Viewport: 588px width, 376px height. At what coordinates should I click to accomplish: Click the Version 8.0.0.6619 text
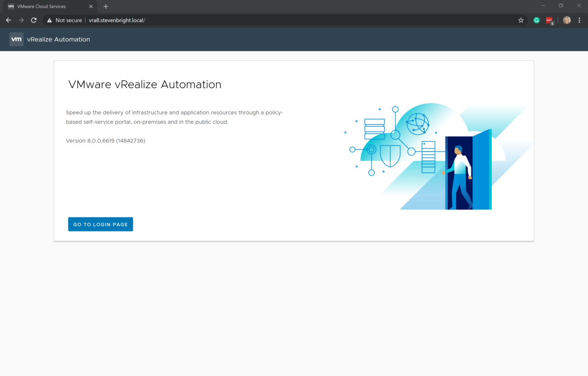106,141
